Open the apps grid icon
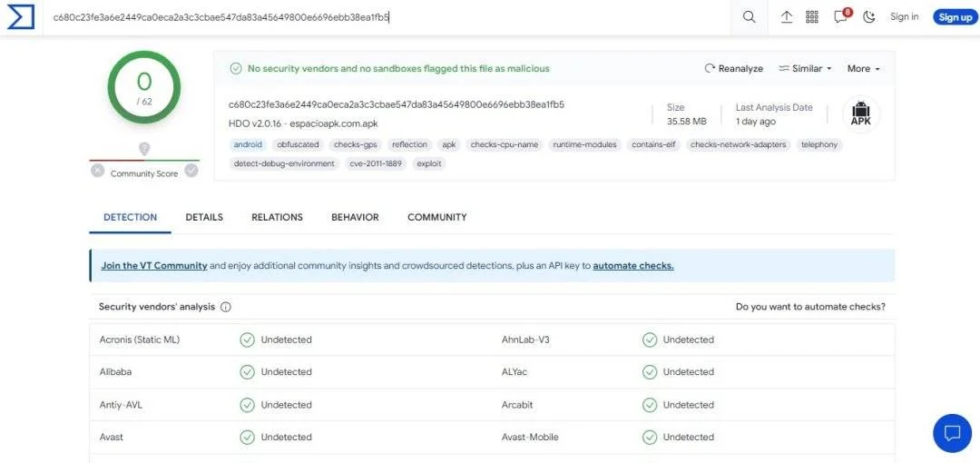This screenshot has height=463, width=980. click(x=812, y=17)
